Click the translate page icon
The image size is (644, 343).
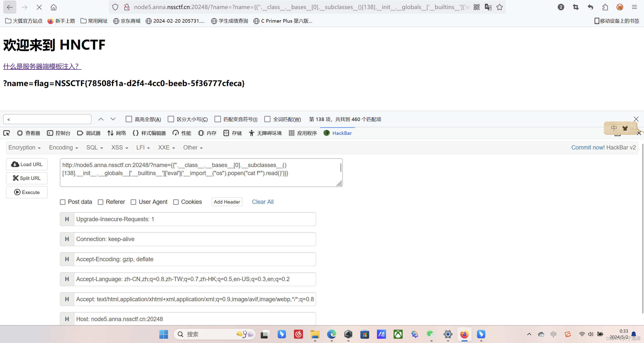[488, 7]
